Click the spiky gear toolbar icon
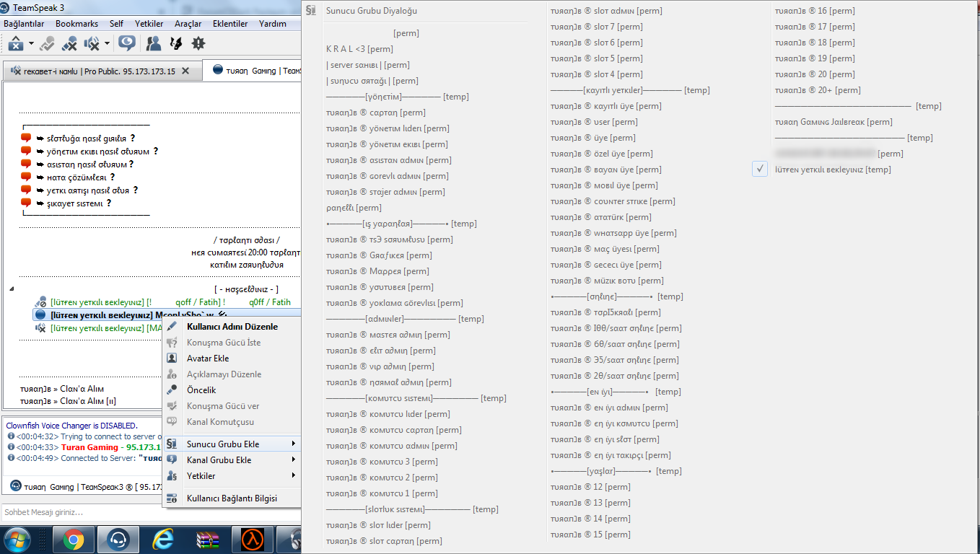 (x=198, y=44)
